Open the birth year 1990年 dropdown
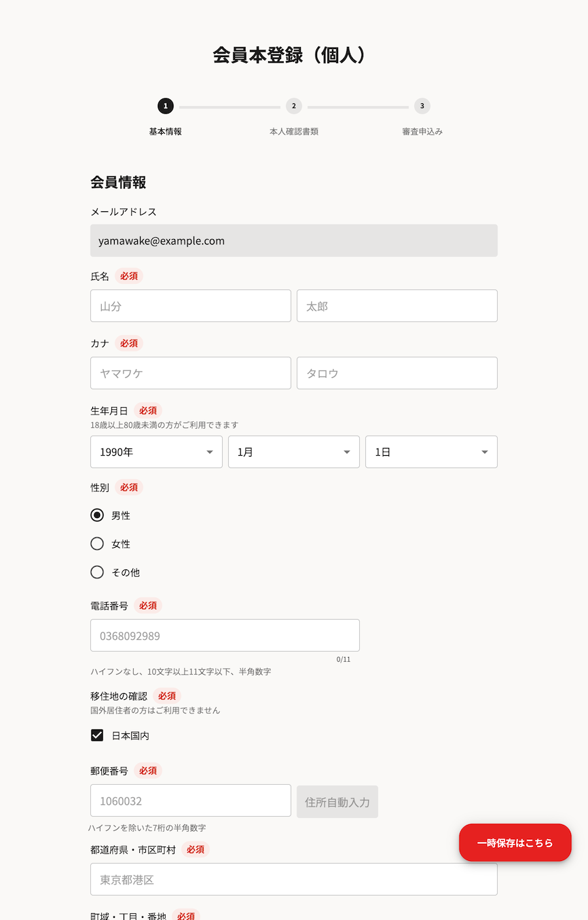Viewport: 588px width, 920px height. coord(156,452)
